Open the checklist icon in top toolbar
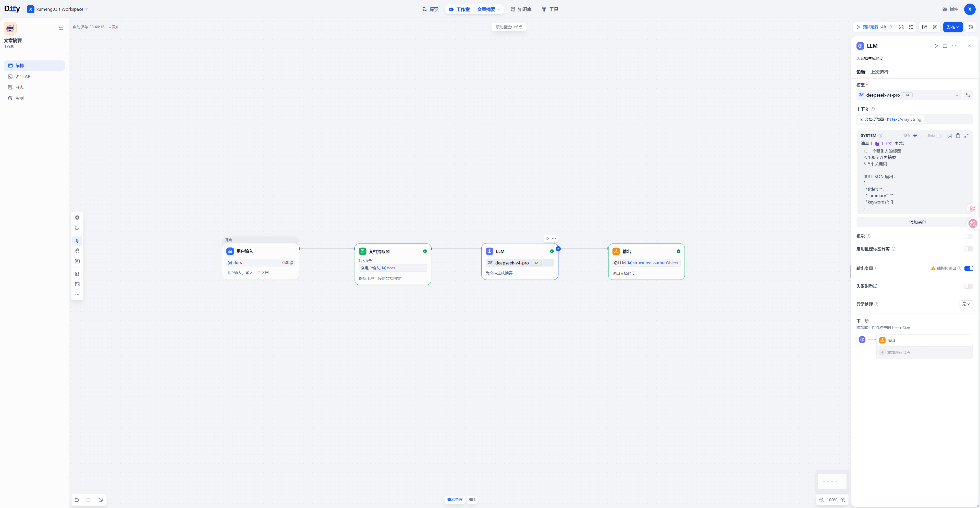Image resolution: width=980 pixels, height=508 pixels. [911, 27]
